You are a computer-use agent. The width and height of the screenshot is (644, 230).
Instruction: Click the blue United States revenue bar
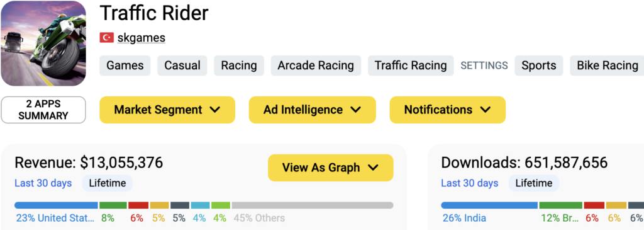[56, 205]
